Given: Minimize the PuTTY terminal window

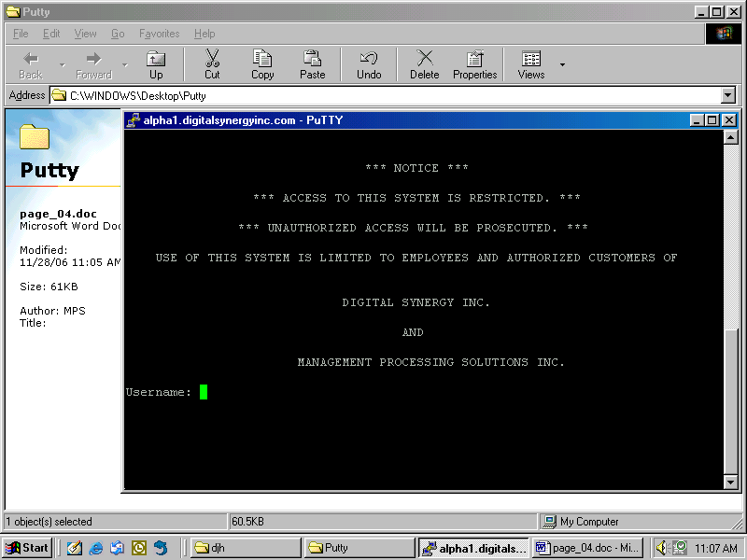Looking at the screenshot, I should click(x=697, y=120).
